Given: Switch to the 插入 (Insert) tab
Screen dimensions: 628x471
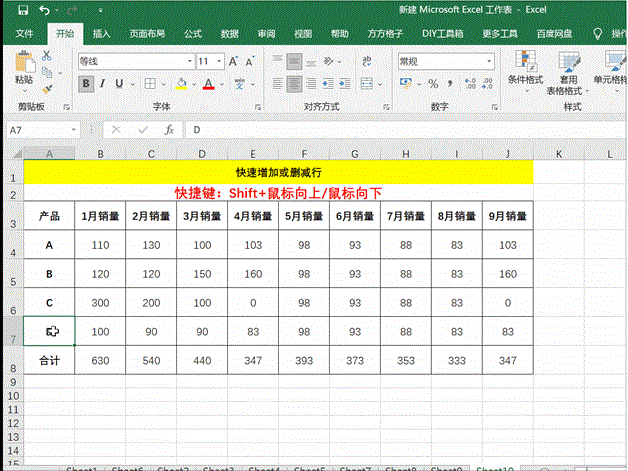Looking at the screenshot, I should (101, 33).
